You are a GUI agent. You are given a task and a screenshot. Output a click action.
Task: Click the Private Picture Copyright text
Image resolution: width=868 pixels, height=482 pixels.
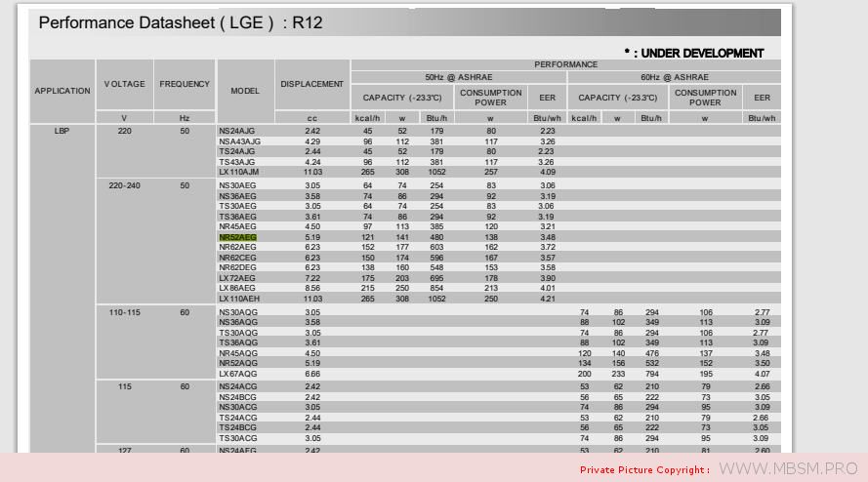click(644, 470)
